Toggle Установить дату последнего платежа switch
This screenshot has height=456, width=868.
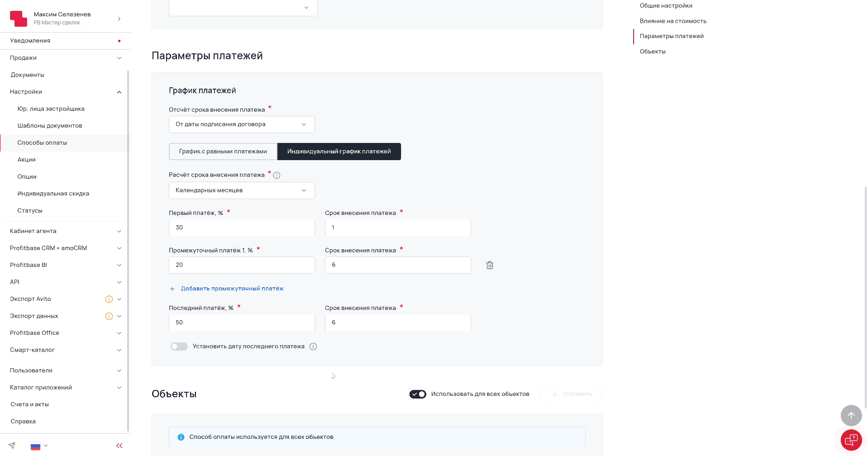[179, 347]
